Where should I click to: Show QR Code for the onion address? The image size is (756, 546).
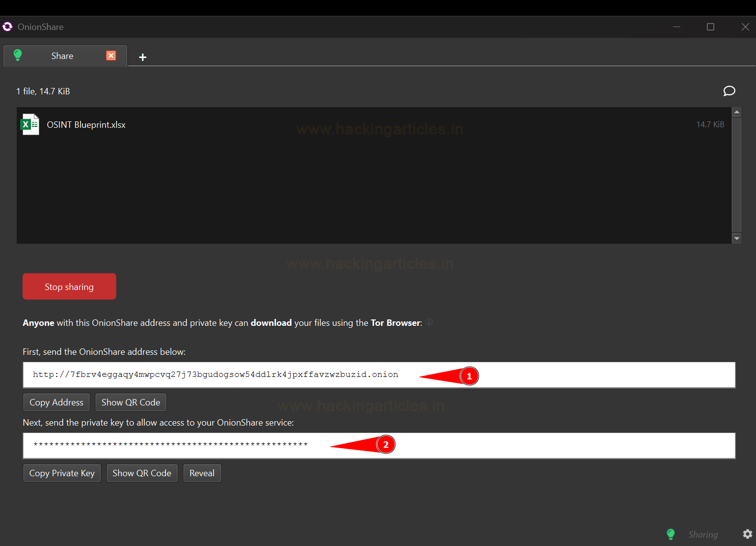(x=131, y=402)
